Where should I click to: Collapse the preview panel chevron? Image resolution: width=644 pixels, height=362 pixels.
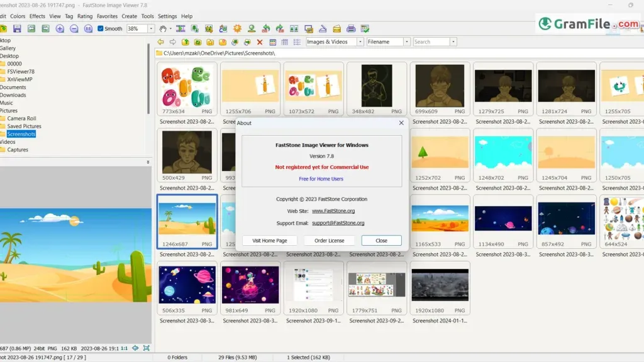click(148, 162)
